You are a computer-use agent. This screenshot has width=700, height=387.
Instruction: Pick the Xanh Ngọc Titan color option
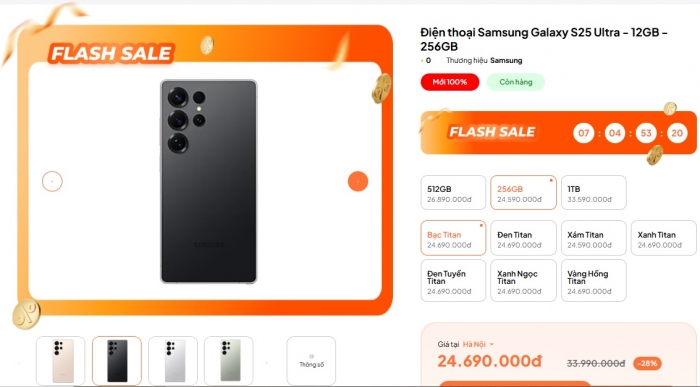click(x=523, y=281)
